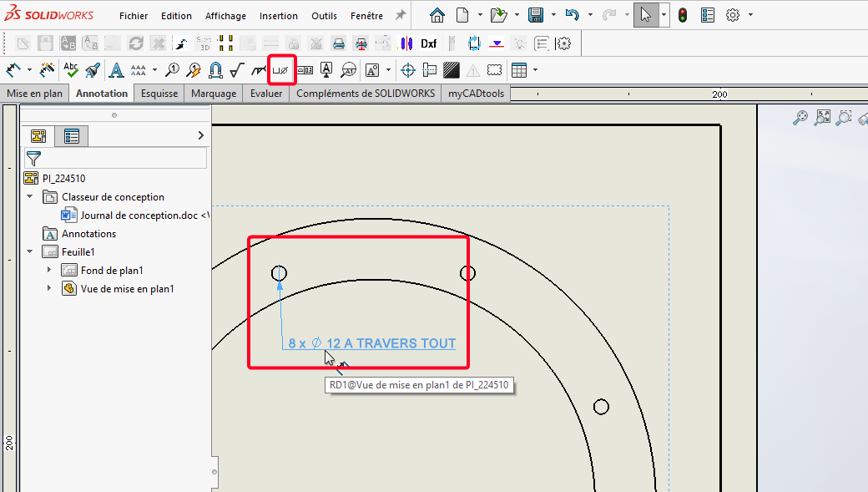
Task: Click the printer icon in myCADtools bar
Action: (339, 43)
